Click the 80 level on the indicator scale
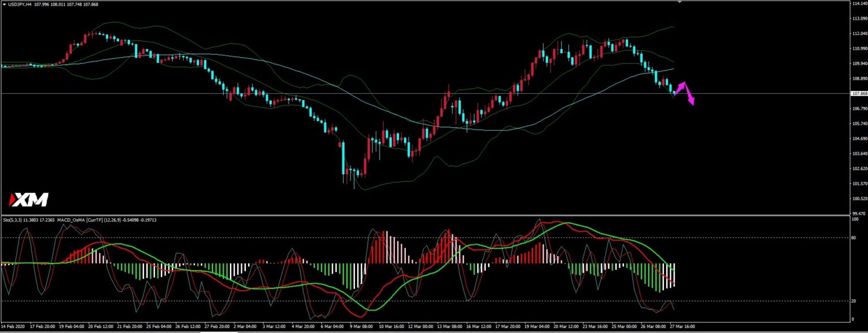This screenshot has height=333, width=868. pos(854,237)
